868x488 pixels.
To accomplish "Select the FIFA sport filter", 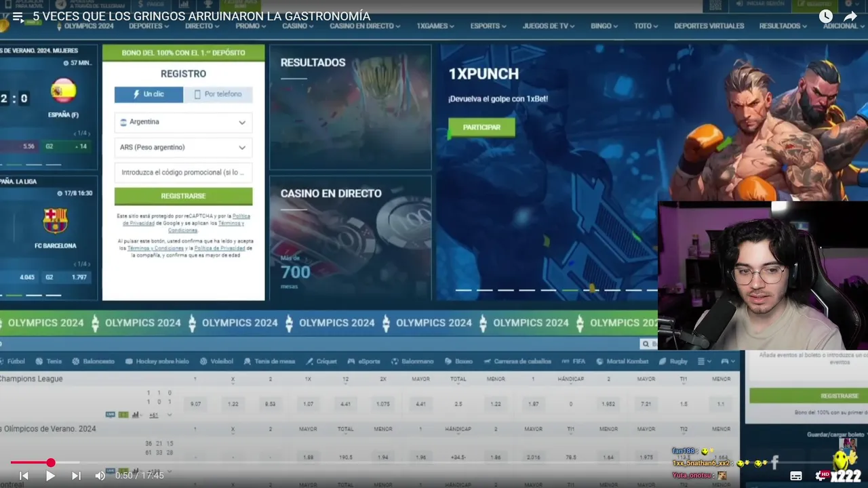I will (574, 361).
